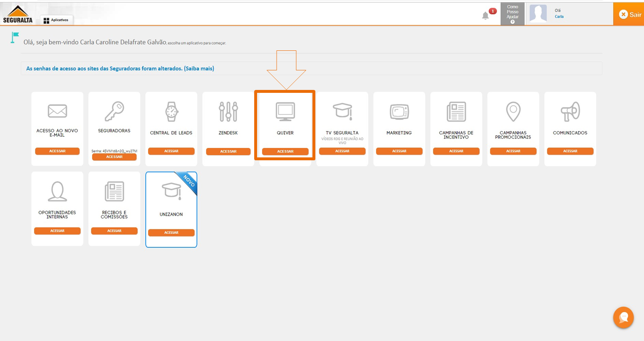644x341 pixels.
Task: Click Acessar under Recibos e Comissões
Action: click(114, 231)
